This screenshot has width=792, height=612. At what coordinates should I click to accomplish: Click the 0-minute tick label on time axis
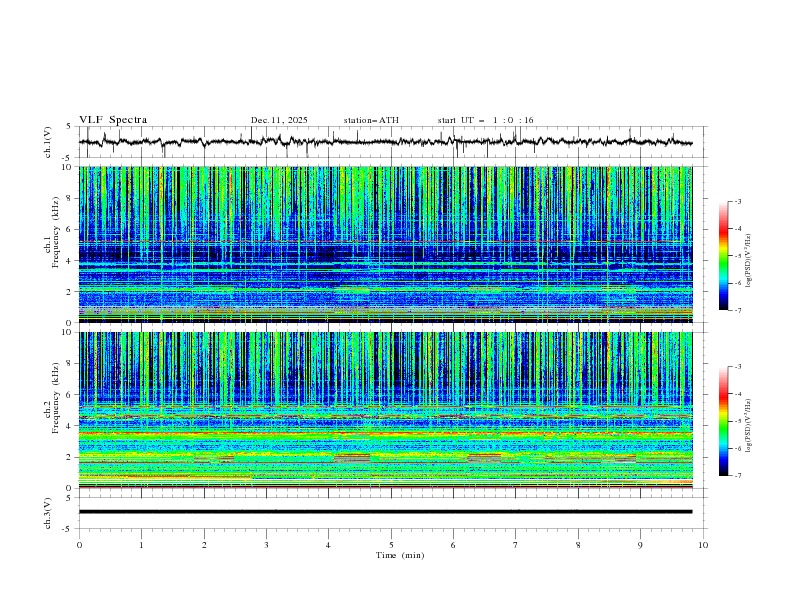[x=79, y=544]
